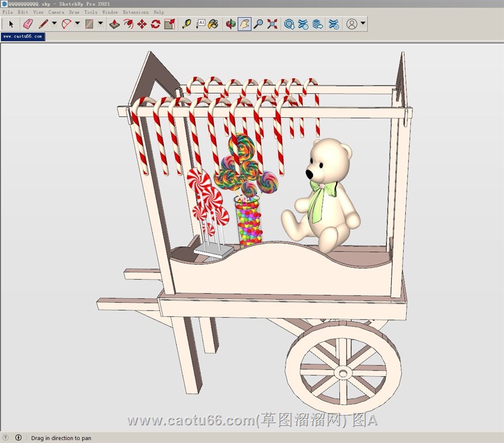Open 3D Warehouse from the toolbar

(289, 24)
